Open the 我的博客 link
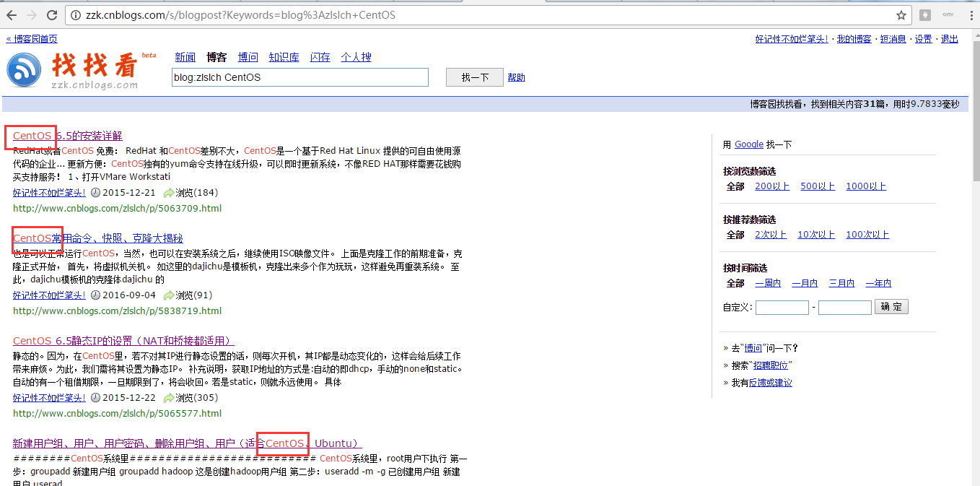 point(854,39)
